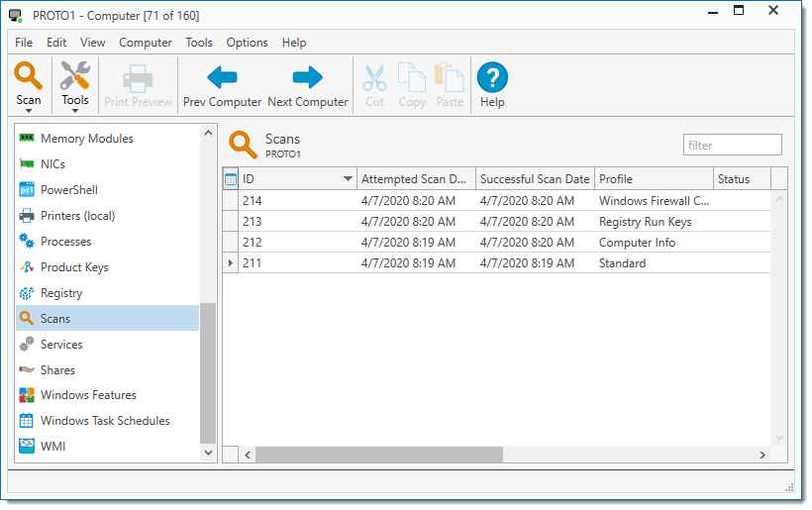Screen dimensions: 812x510
Task: Go to Prev Computer using blue arrow
Action: click(222, 78)
